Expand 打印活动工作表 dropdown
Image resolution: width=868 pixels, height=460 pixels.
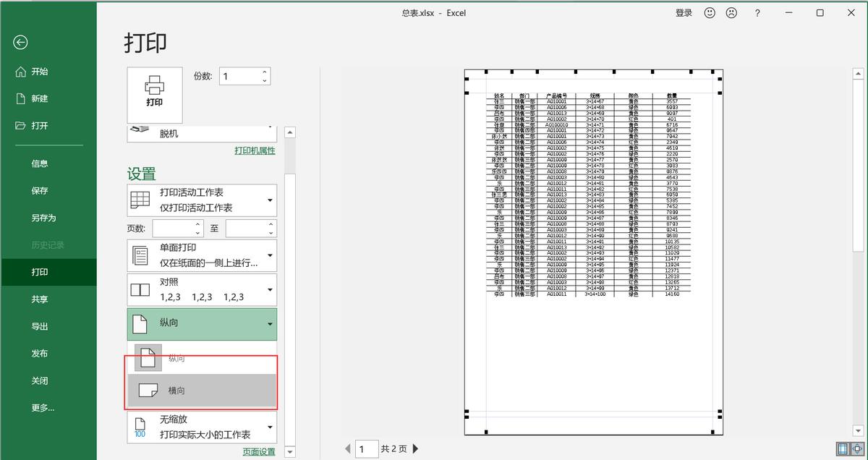(x=202, y=200)
